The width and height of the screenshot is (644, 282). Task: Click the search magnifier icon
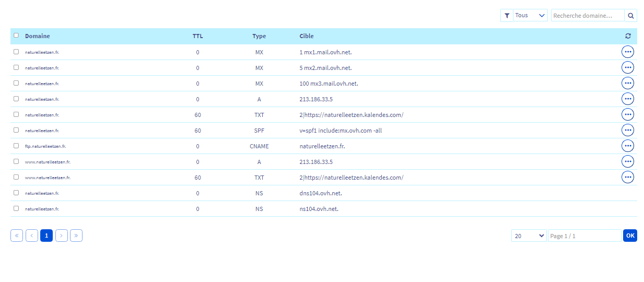[631, 16]
